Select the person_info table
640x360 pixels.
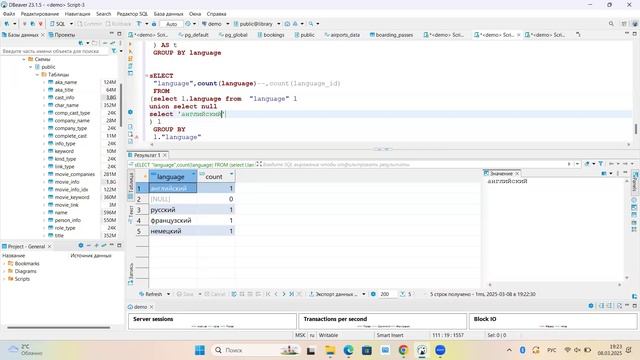[67, 220]
